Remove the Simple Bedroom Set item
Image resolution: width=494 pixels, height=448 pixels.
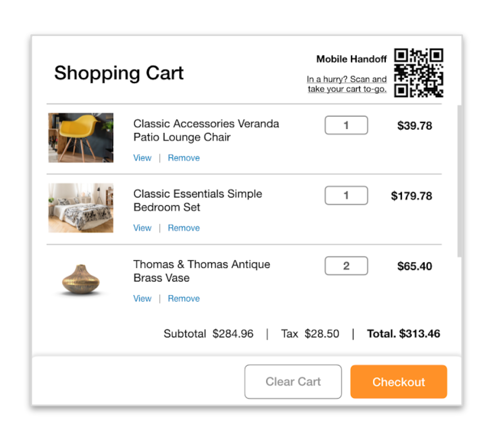coord(184,228)
